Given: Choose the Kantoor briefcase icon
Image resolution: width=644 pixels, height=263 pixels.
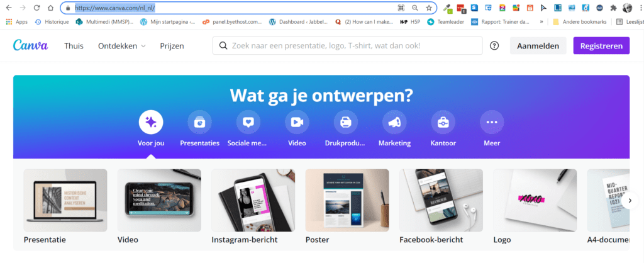Looking at the screenshot, I should tap(443, 122).
